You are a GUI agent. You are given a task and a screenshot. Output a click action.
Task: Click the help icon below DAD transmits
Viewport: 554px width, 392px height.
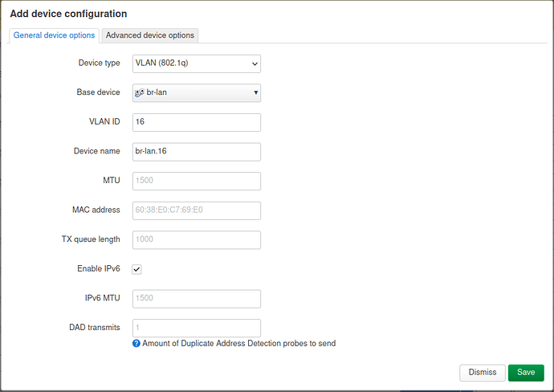[x=136, y=344]
